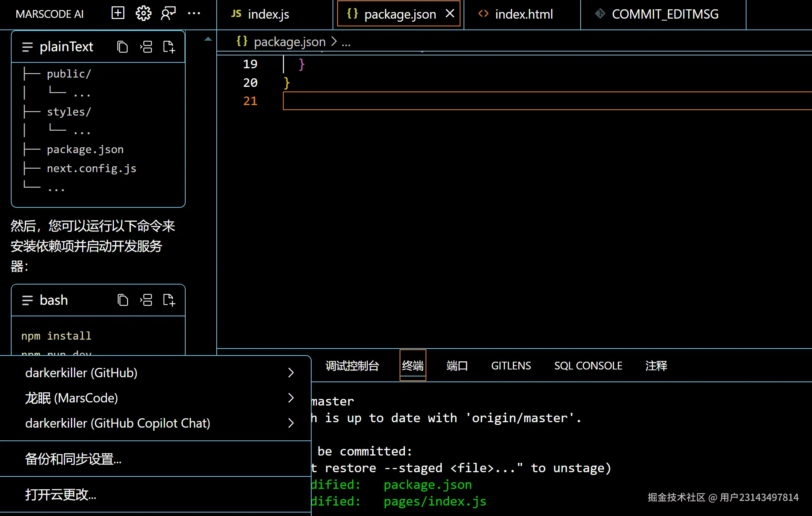Click scroll-up arrow in chat panel

pyautogui.click(x=208, y=39)
